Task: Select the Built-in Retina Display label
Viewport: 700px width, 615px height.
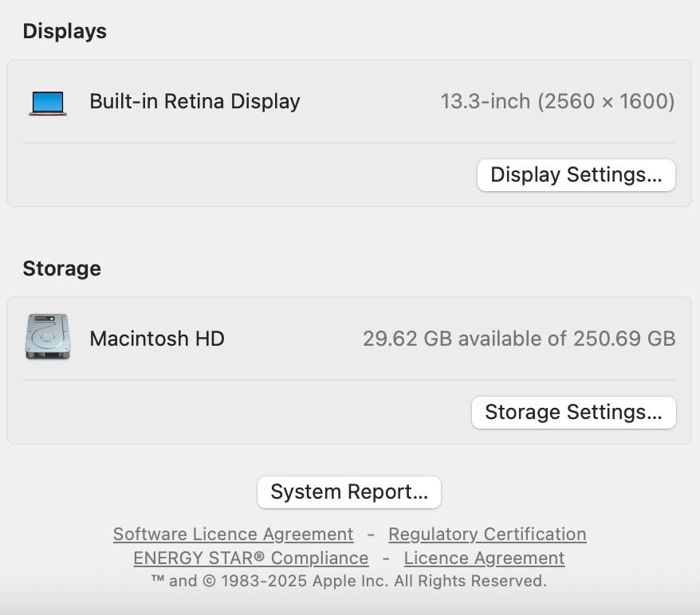Action: point(195,102)
